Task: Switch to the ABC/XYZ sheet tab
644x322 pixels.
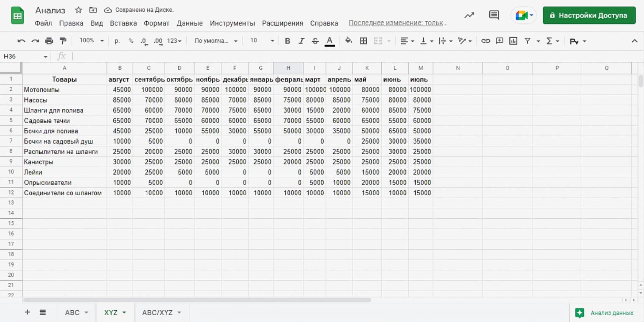Action: [x=161, y=313]
